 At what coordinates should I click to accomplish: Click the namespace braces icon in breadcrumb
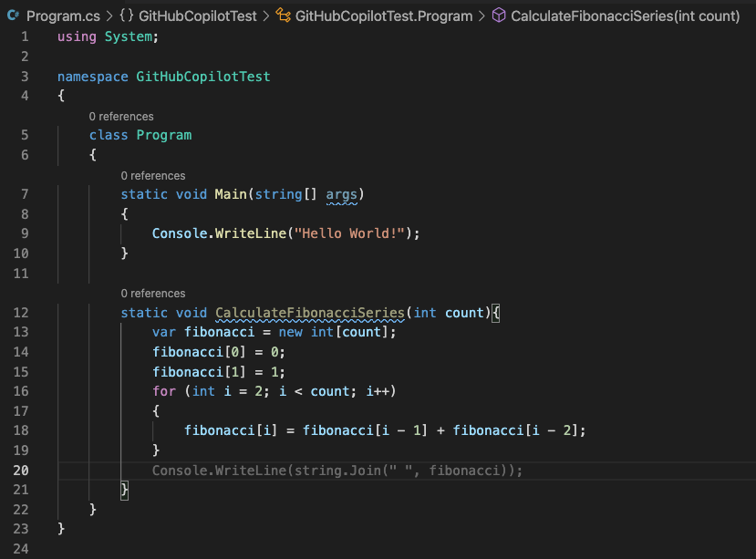click(x=127, y=16)
